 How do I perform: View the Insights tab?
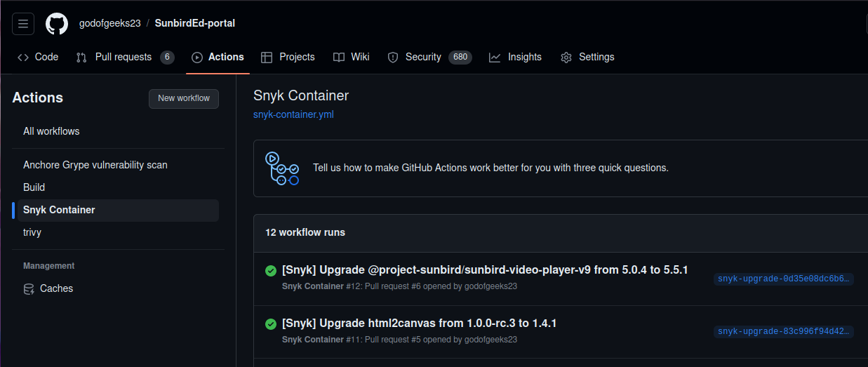(516, 57)
